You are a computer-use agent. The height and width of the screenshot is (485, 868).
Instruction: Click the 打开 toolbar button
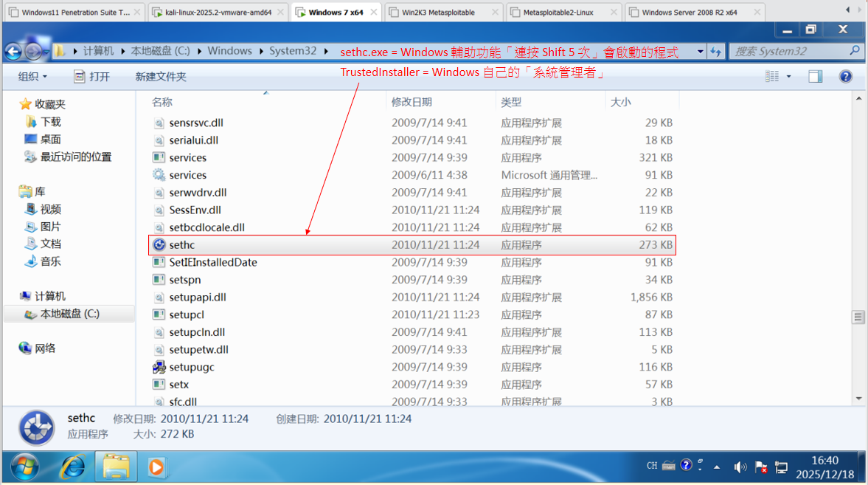tap(92, 77)
